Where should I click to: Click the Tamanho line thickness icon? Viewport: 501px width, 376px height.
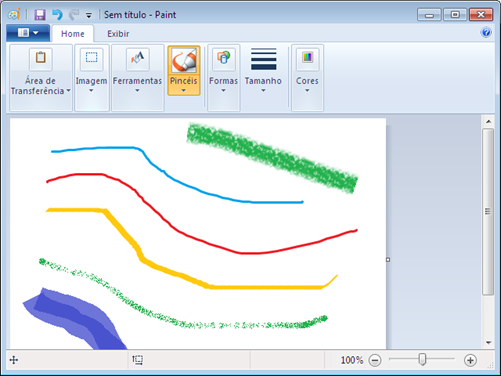point(263,59)
